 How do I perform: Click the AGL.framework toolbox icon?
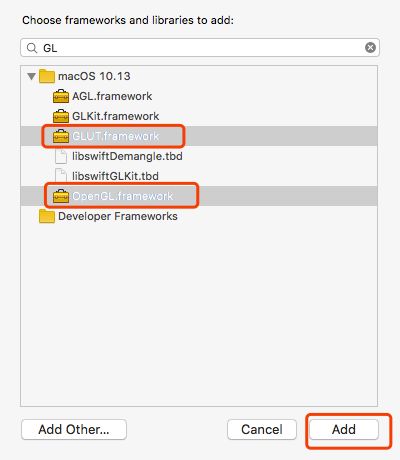click(61, 96)
